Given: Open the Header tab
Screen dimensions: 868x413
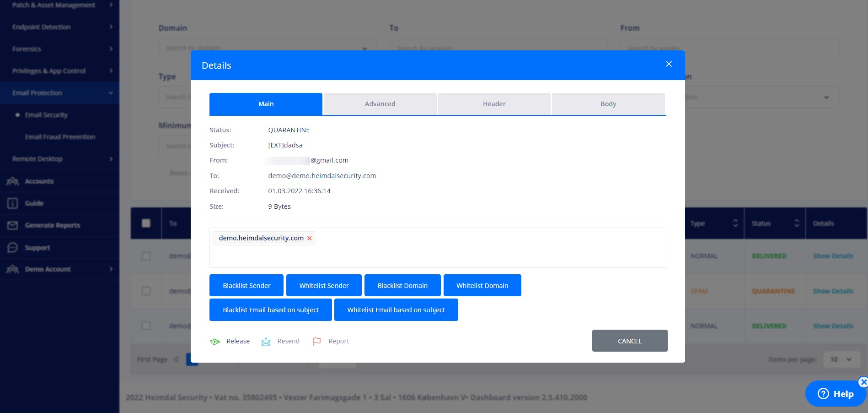Looking at the screenshot, I should [494, 104].
